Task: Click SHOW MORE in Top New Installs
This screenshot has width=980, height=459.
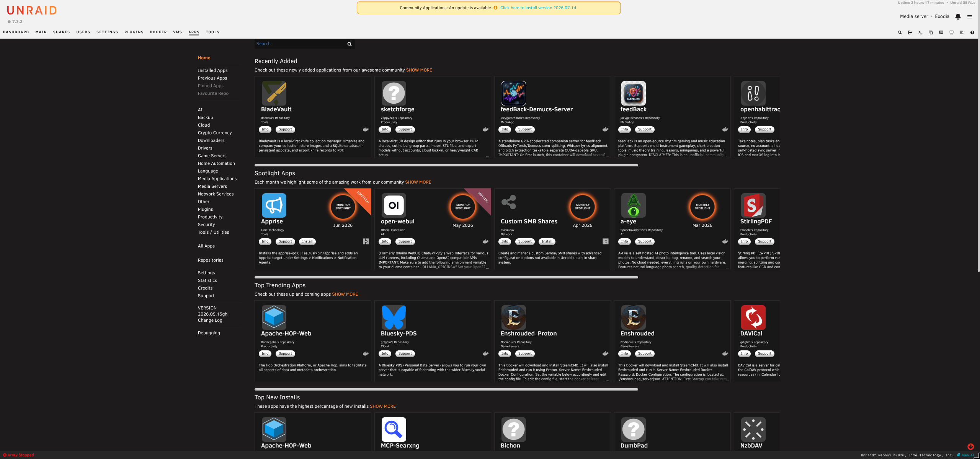Action: [x=383, y=407]
